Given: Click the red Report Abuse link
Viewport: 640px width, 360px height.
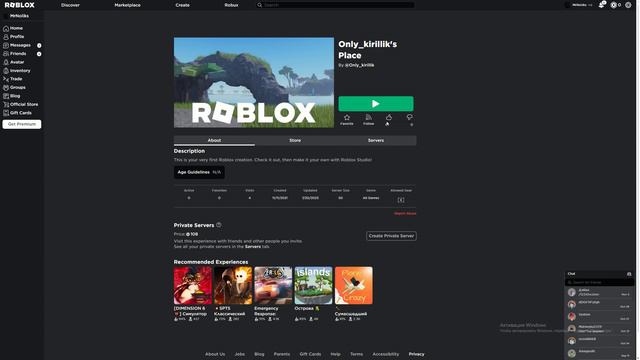Looking at the screenshot, I should (x=405, y=213).
